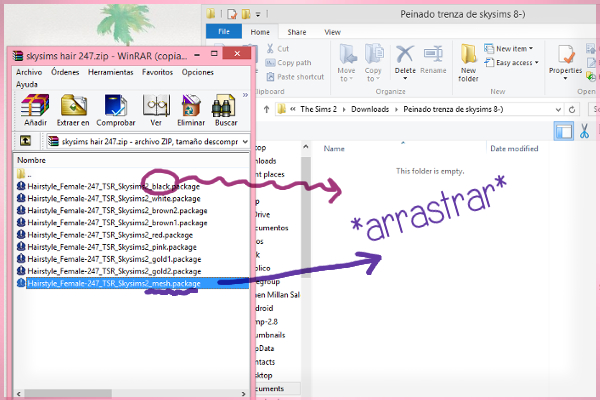Image resolution: width=600 pixels, height=400 pixels.
Task: Go up one folder in WinRAR
Action: pyautogui.click(x=25, y=141)
